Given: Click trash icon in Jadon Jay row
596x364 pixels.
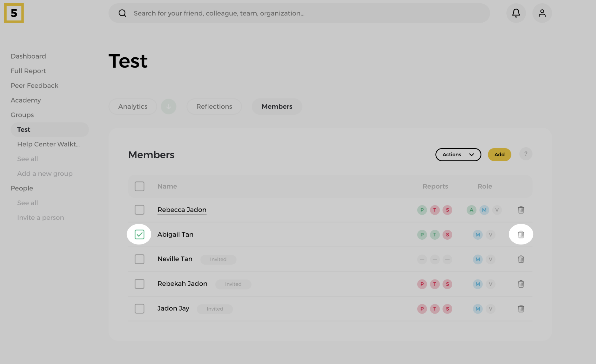Looking at the screenshot, I should tap(521, 309).
